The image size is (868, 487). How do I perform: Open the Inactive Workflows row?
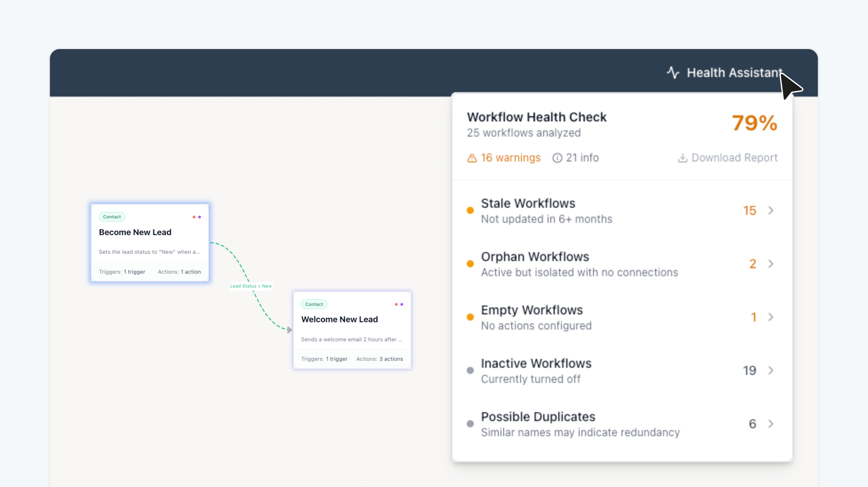(x=622, y=370)
